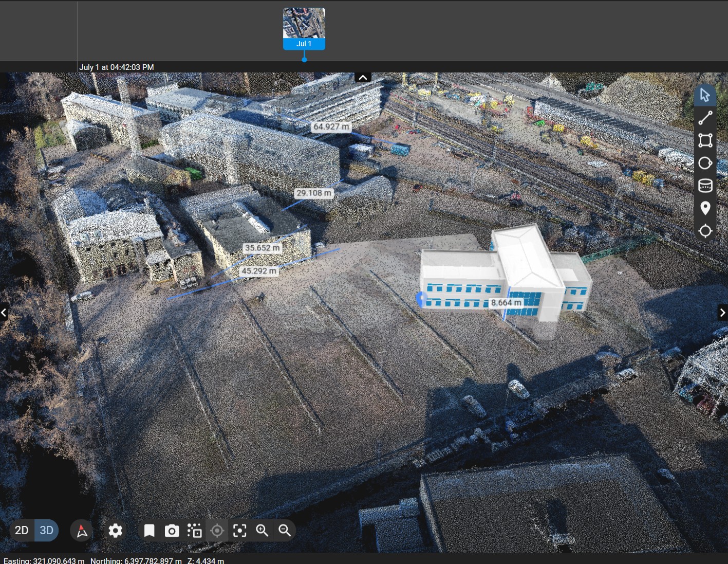Click the north compass arrow button
Screen dimensions: 728x564
click(x=82, y=531)
